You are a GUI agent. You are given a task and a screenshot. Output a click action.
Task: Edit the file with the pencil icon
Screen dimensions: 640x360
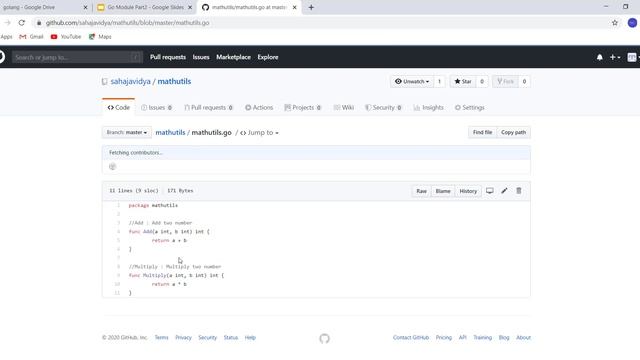coord(504,191)
